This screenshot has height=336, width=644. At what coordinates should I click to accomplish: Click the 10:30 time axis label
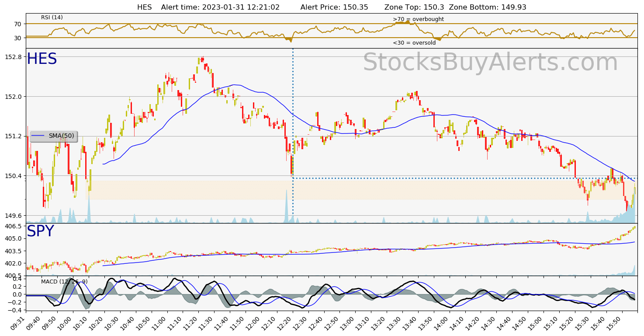tap(113, 322)
